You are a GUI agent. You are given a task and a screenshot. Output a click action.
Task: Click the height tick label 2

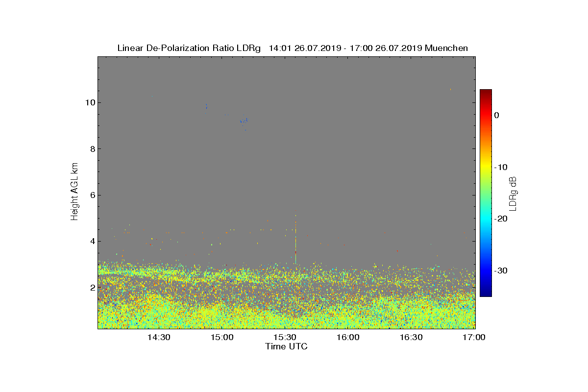point(92,287)
